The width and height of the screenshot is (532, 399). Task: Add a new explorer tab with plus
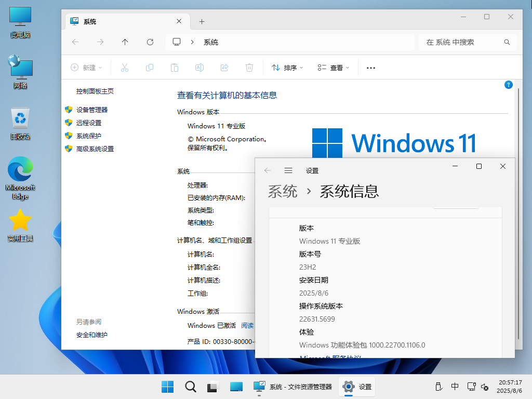point(202,22)
